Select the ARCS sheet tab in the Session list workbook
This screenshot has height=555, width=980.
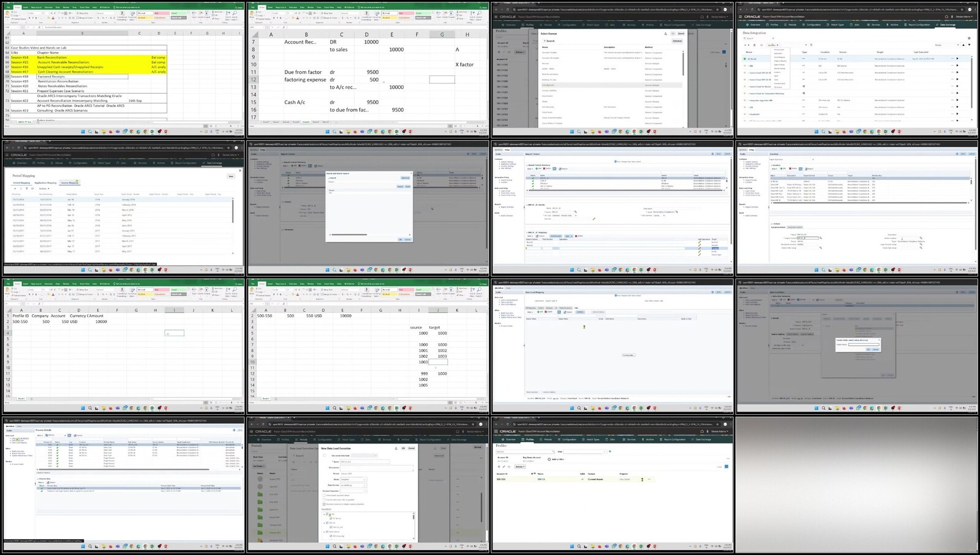[24, 122]
